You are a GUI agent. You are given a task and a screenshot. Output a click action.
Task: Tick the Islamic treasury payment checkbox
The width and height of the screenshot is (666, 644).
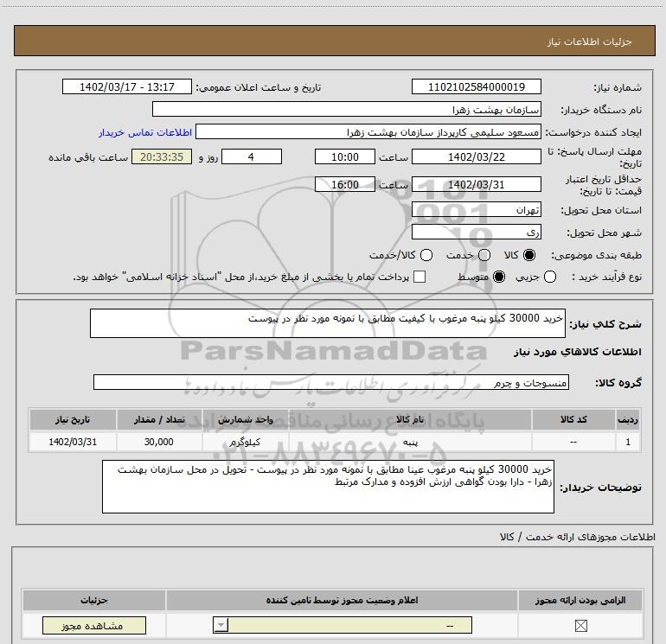tap(419, 277)
